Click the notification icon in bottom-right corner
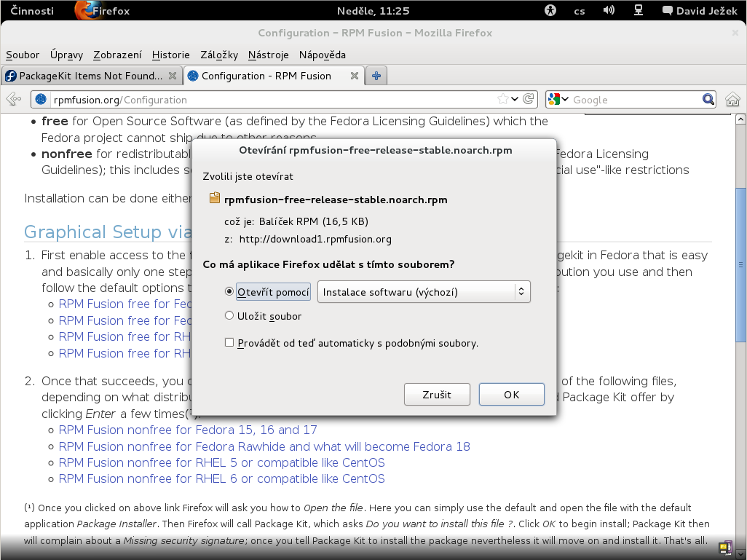 [726, 548]
